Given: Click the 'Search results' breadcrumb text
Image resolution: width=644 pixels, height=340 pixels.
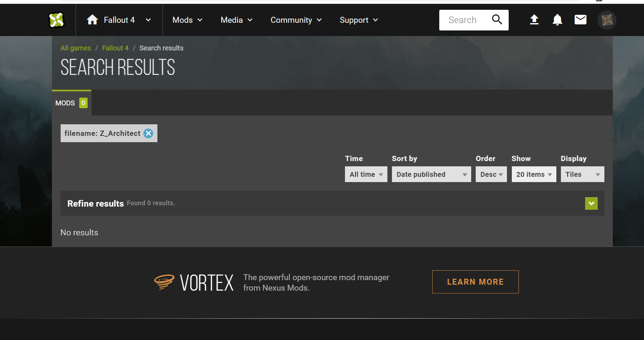Looking at the screenshot, I should [x=161, y=48].
